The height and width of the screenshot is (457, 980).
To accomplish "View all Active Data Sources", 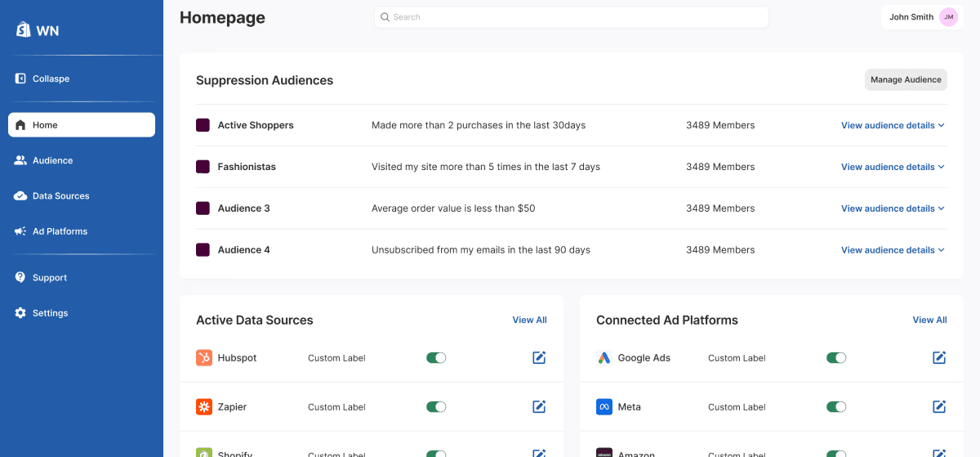I will click(529, 320).
